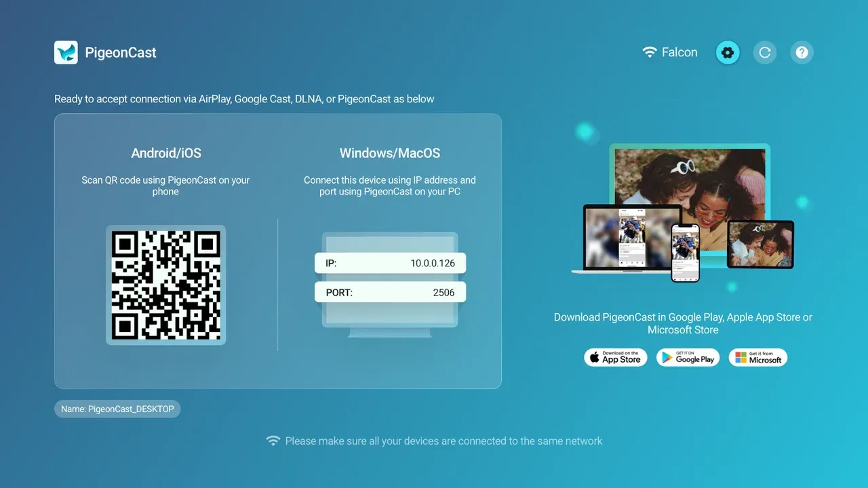The image size is (868, 488).
Task: Open the Microsoft Store download badge
Action: 758,357
